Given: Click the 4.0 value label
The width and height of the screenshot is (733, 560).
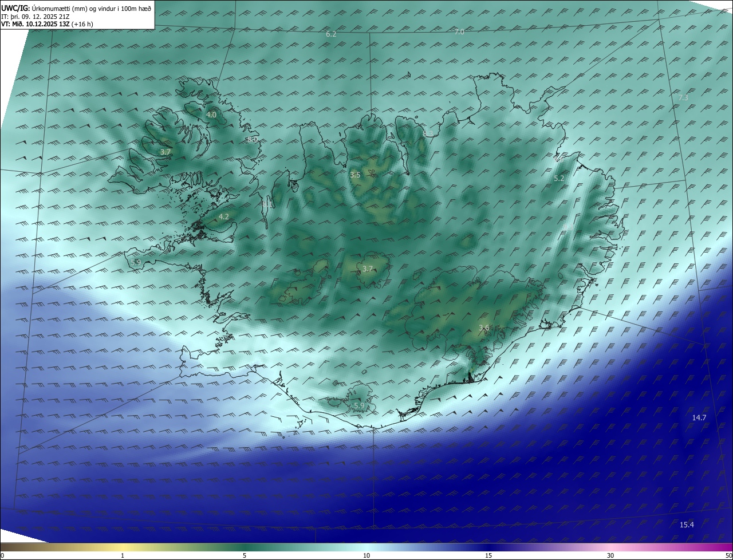Looking at the screenshot, I should click(x=211, y=115).
